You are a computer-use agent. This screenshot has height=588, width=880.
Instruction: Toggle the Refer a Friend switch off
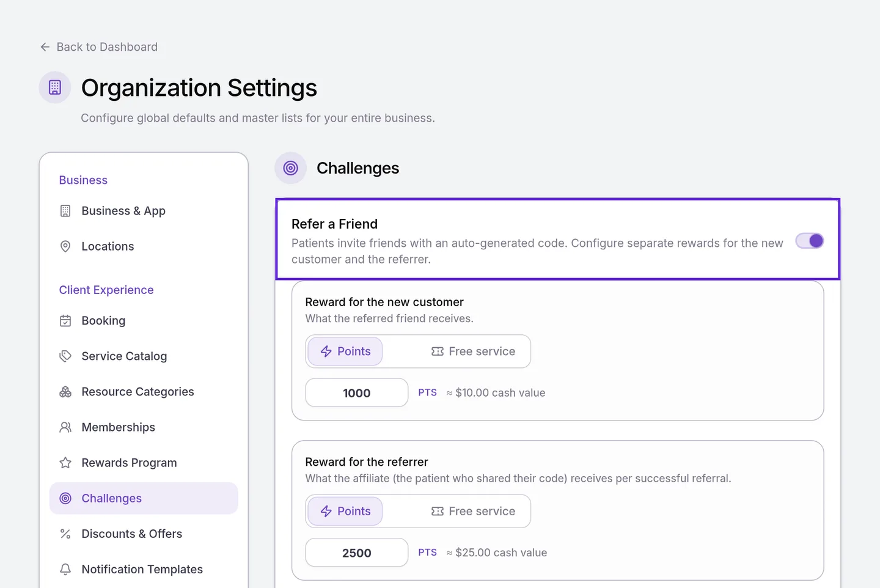coord(810,241)
